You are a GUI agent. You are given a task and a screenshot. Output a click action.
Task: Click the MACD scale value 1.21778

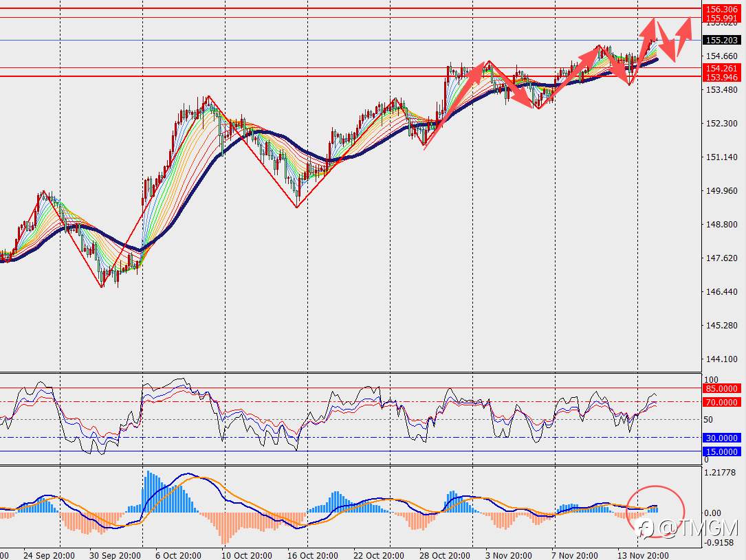(721, 473)
